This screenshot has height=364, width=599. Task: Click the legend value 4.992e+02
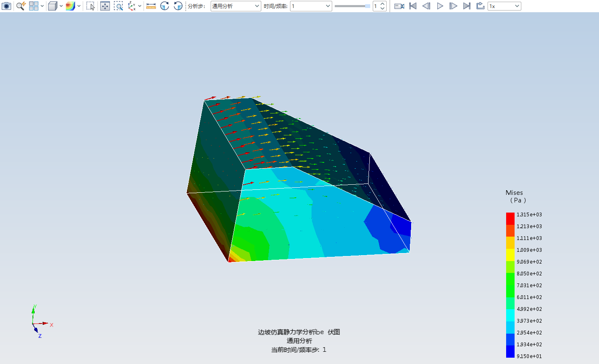[529, 309]
